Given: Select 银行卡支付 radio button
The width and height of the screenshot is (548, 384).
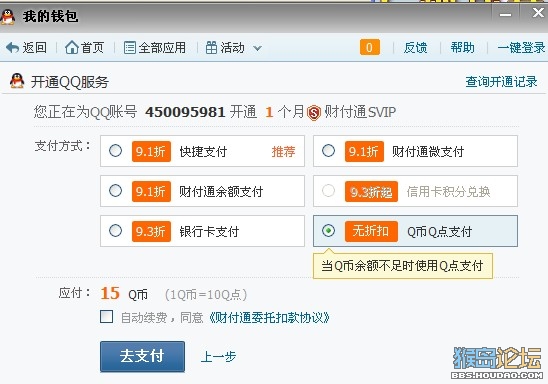Looking at the screenshot, I should point(115,231).
